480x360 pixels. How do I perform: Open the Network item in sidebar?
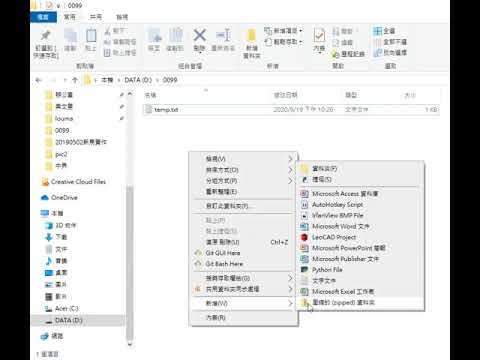click(x=52, y=336)
